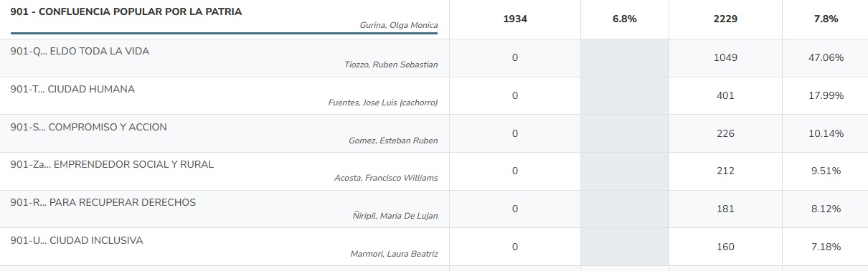Click candidate name Gurina, Olga Monica
The image size is (868, 271).
tap(398, 26)
